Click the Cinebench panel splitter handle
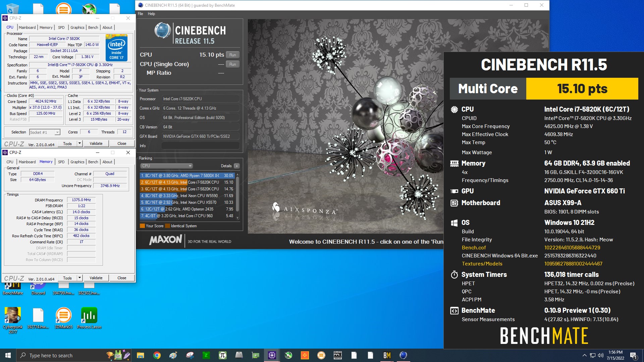The image size is (644, 362). tap(246, 133)
